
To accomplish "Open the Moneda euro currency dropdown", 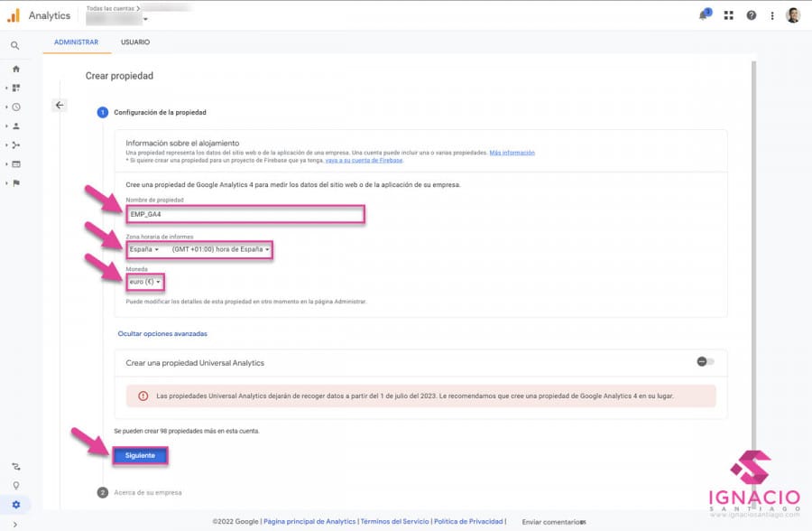I will pos(145,282).
